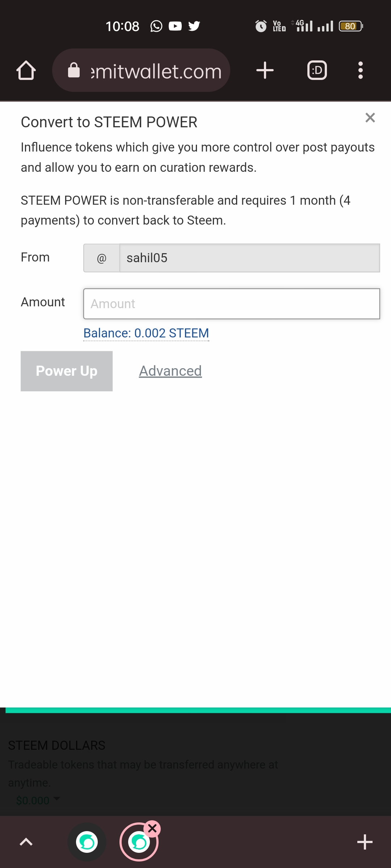Close the Convert to STEEM POWER dialog
This screenshot has height=868, width=391.
[x=370, y=118]
